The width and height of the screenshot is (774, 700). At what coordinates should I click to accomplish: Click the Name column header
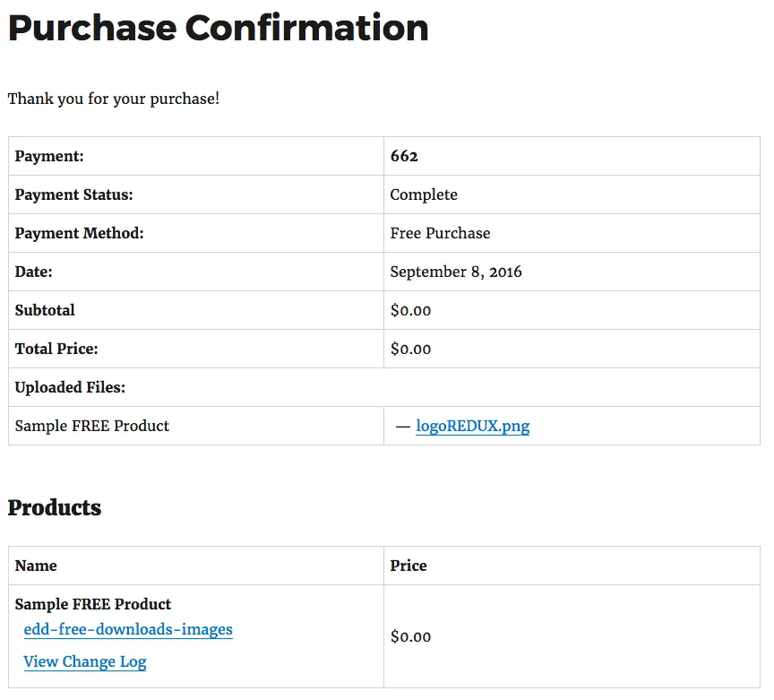pos(36,566)
